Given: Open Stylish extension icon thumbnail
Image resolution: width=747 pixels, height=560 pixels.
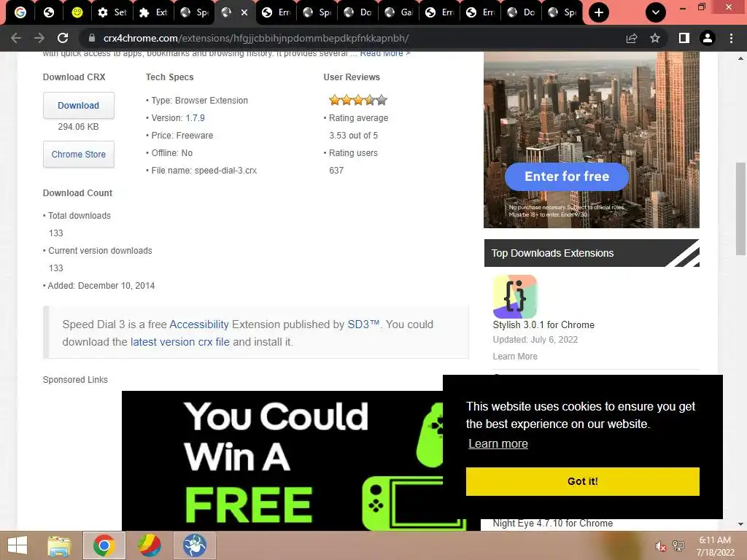Looking at the screenshot, I should 515,297.
